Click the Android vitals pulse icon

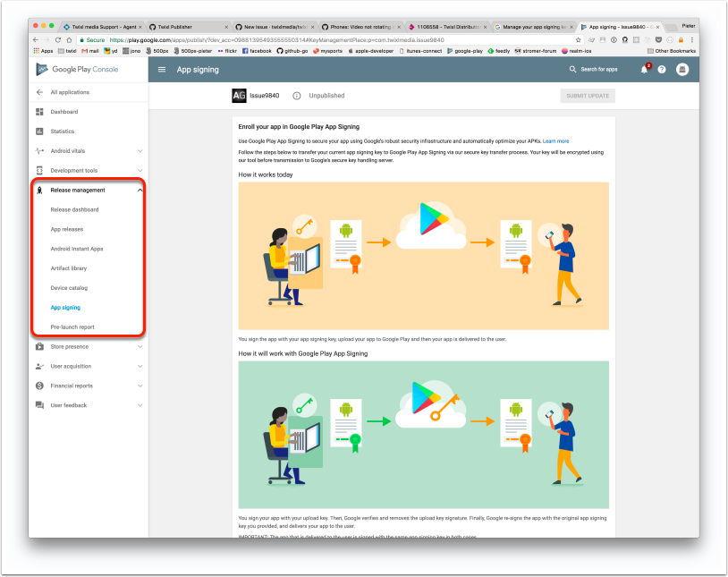tap(39, 150)
